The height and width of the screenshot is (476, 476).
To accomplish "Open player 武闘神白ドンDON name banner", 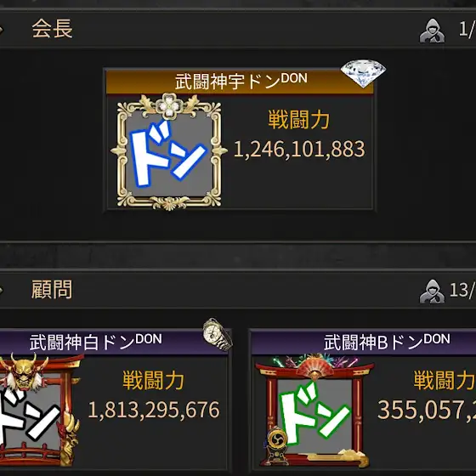I will coord(114,342).
